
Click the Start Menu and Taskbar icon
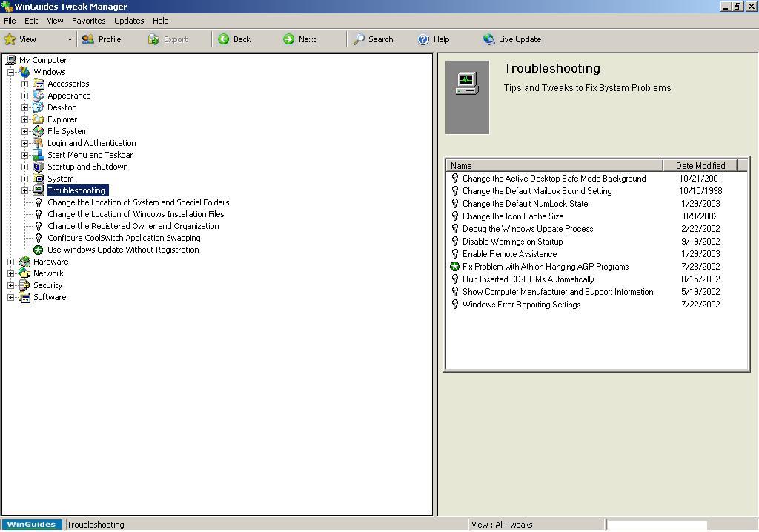[x=39, y=155]
